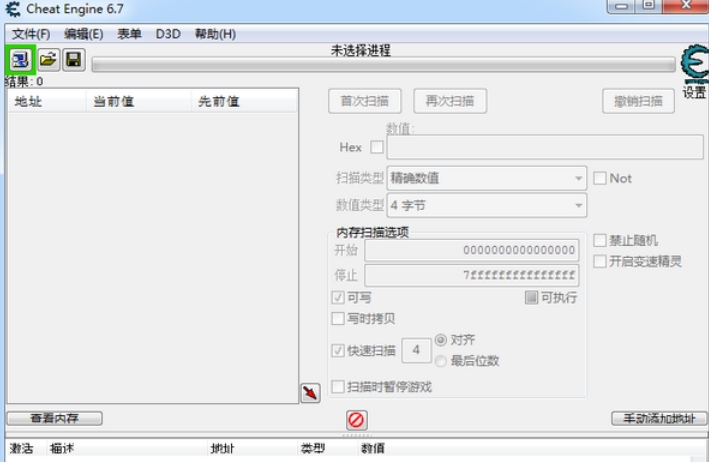Click the 查看内存 button

click(54, 418)
